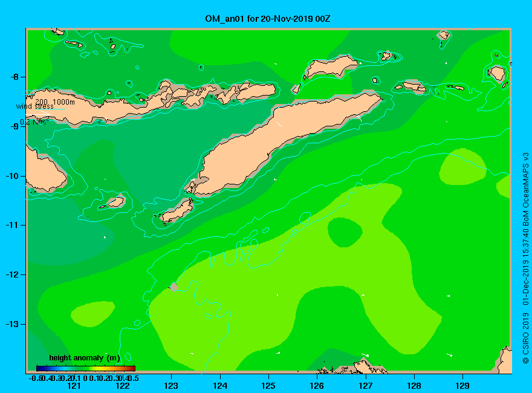Click the 'wind stress' label
The width and height of the screenshot is (532, 393).
click(x=34, y=106)
